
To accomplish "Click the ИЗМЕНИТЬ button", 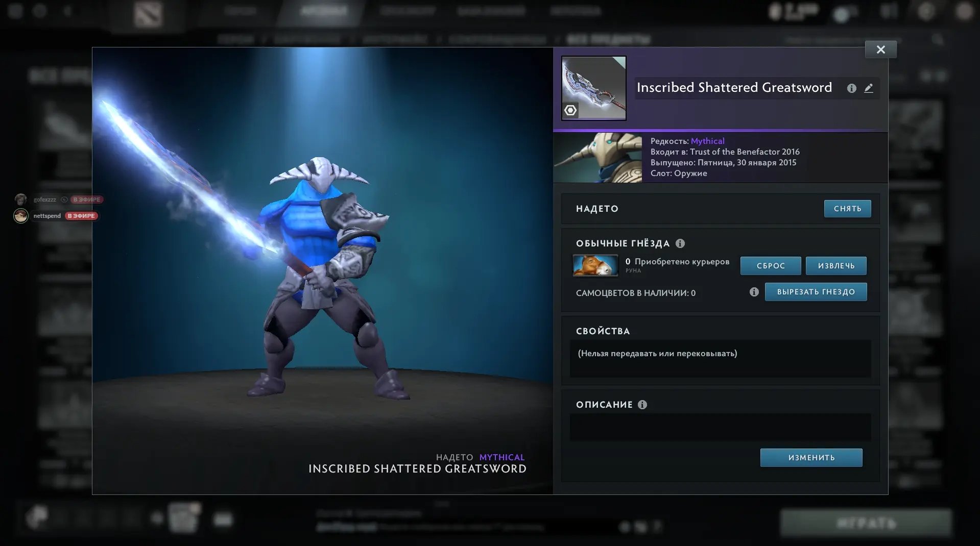I will (x=811, y=458).
